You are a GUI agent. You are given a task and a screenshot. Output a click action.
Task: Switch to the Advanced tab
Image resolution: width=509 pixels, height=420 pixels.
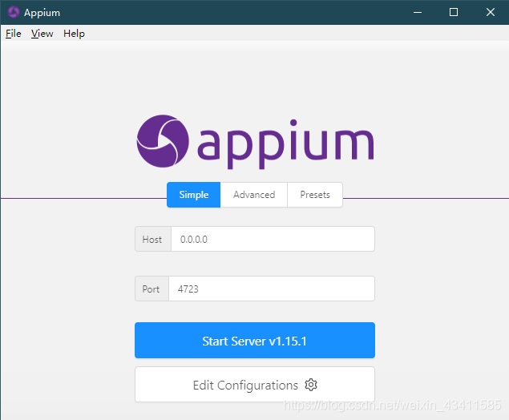click(254, 195)
